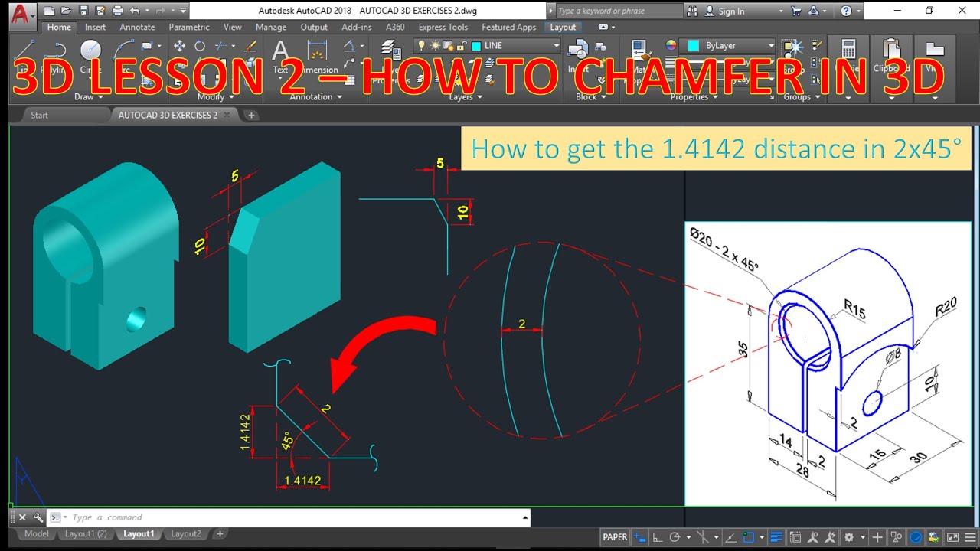Click the Undo arrow icon

pyautogui.click(x=135, y=11)
